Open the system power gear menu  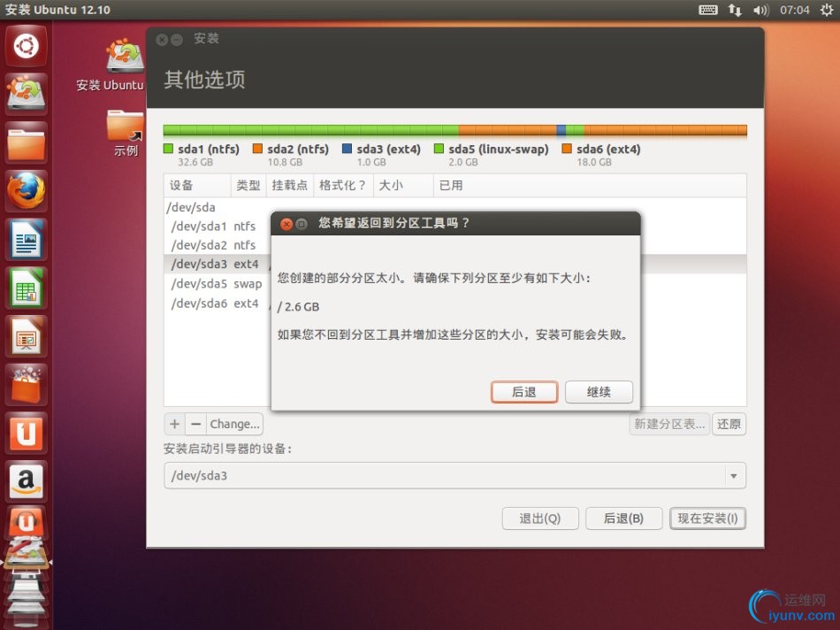click(827, 10)
